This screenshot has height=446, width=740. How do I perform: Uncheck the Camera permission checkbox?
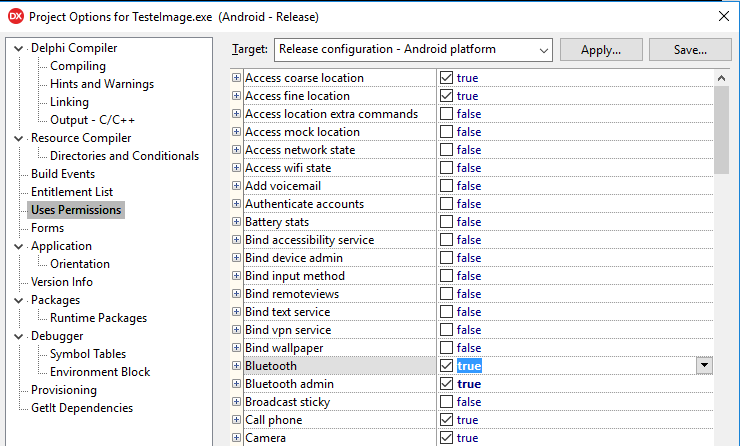pyautogui.click(x=446, y=438)
